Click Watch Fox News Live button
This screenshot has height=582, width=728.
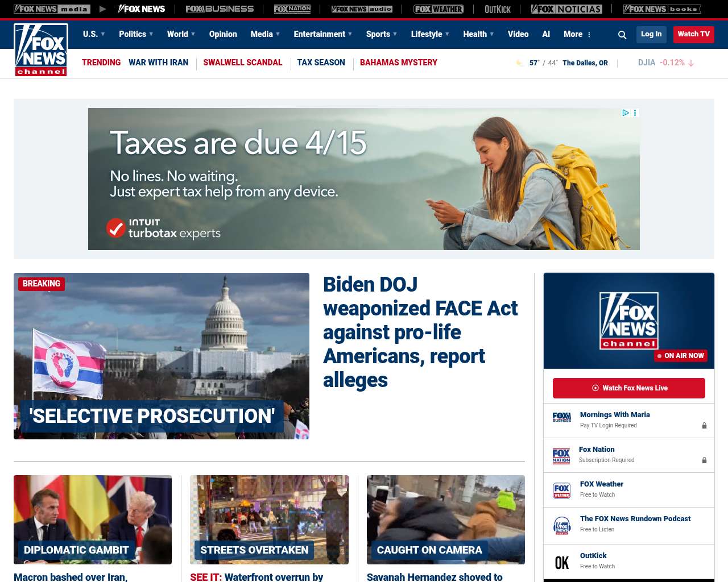629,388
